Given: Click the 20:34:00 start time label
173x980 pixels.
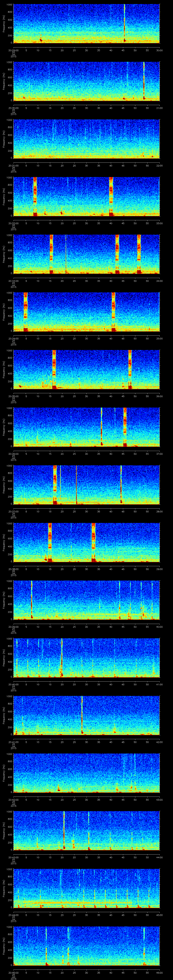Looking at the screenshot, I should (13, 339).
